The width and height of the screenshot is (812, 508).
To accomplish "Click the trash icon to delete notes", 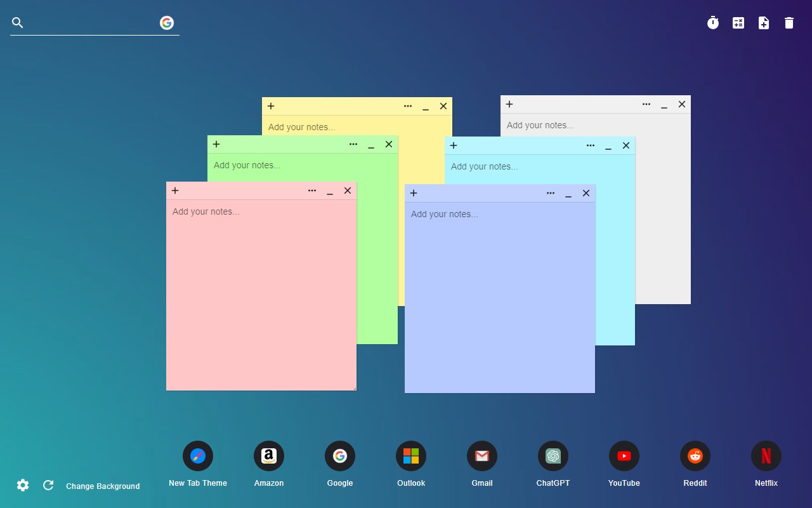I will (789, 23).
